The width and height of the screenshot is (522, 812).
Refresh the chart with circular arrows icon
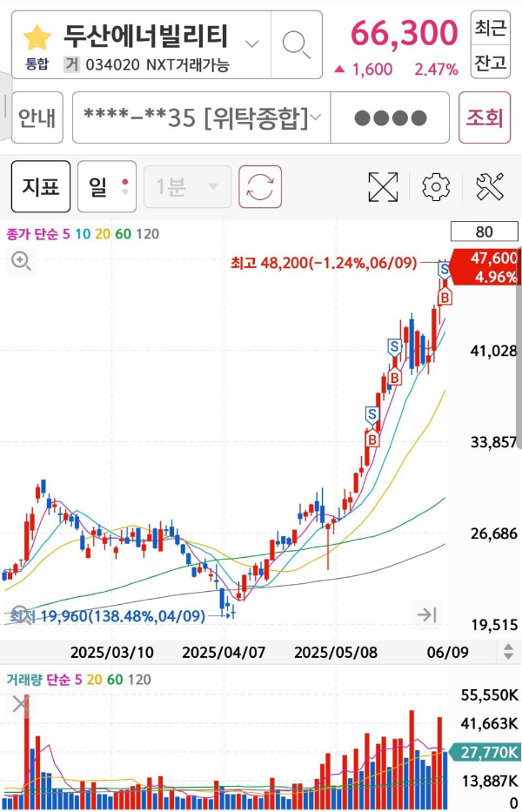[x=260, y=186]
